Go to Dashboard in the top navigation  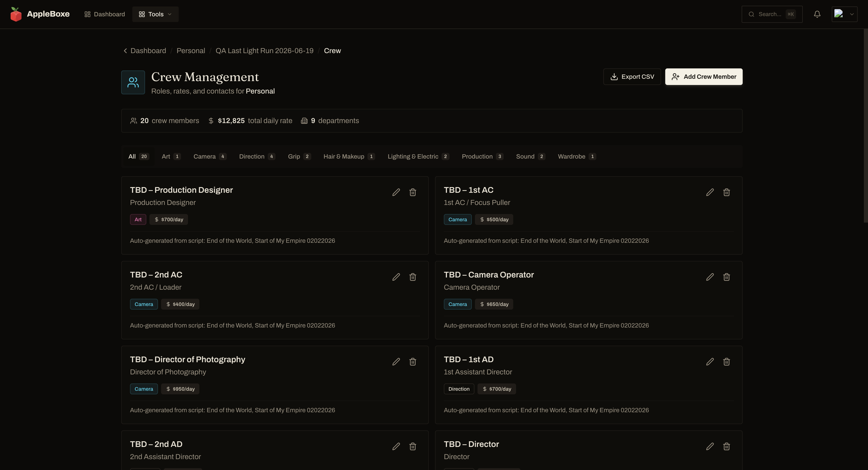tap(104, 14)
